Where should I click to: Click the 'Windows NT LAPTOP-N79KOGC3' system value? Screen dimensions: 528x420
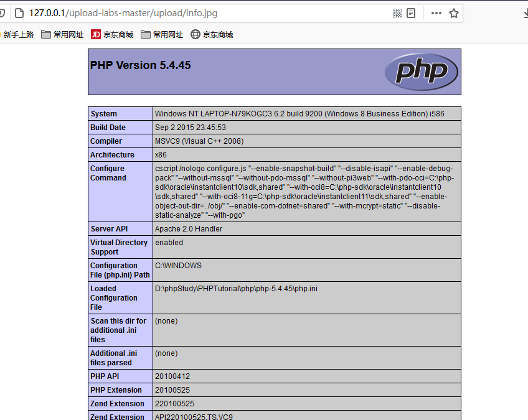pyautogui.click(x=299, y=114)
